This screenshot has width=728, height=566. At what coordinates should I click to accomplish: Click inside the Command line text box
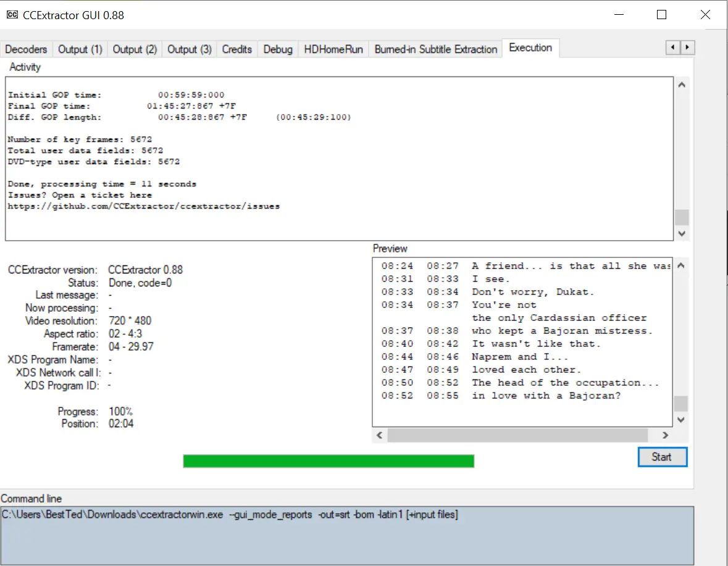pos(347,535)
